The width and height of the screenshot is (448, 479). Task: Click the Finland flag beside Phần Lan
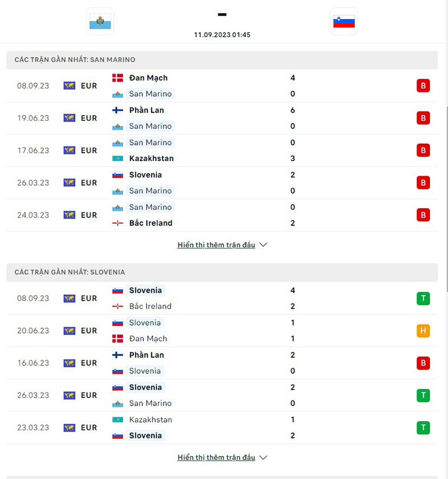(118, 110)
